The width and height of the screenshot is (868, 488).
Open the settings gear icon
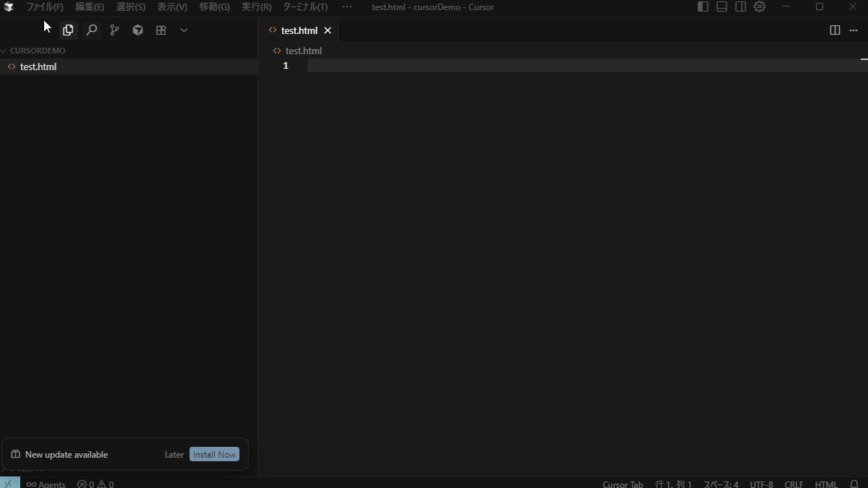(759, 7)
